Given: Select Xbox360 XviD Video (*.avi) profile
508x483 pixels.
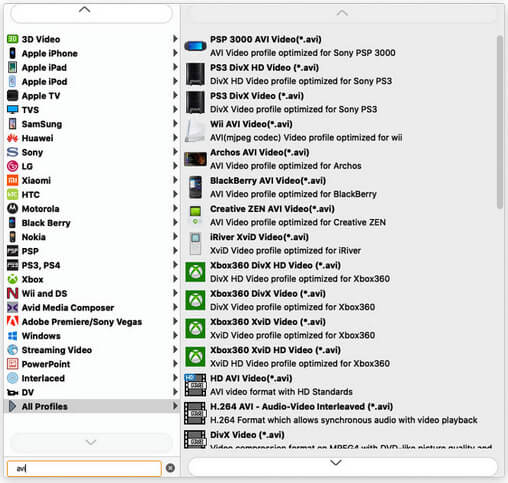Looking at the screenshot, I should pyautogui.click(x=339, y=328).
